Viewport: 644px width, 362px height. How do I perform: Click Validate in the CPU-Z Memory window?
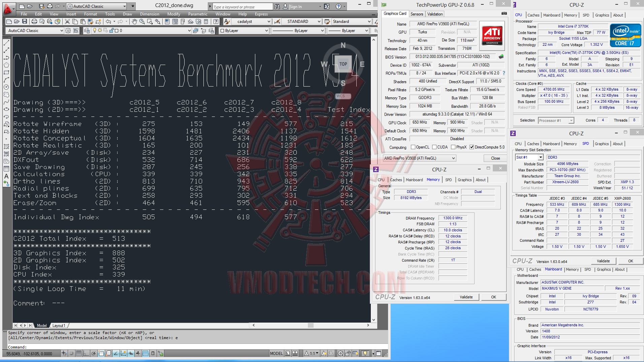click(466, 297)
